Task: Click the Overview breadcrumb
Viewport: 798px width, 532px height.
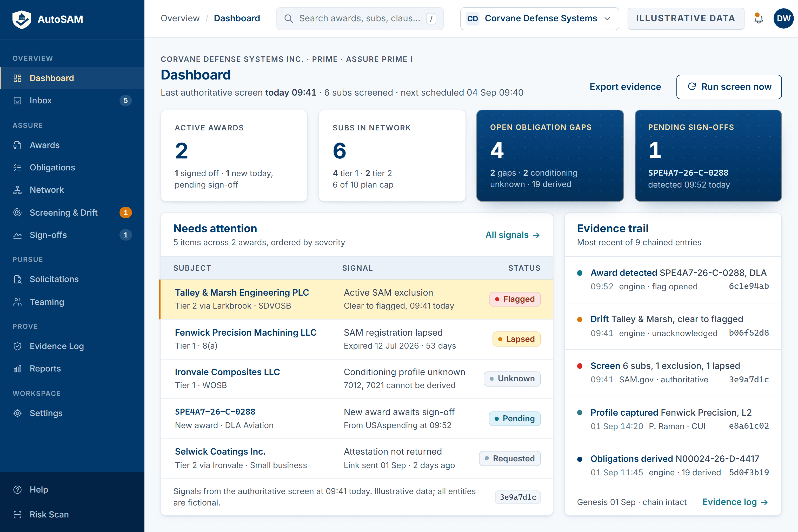Action: [x=180, y=18]
